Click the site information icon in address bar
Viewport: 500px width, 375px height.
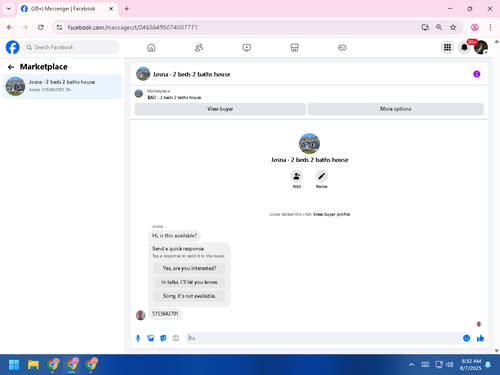point(59,27)
